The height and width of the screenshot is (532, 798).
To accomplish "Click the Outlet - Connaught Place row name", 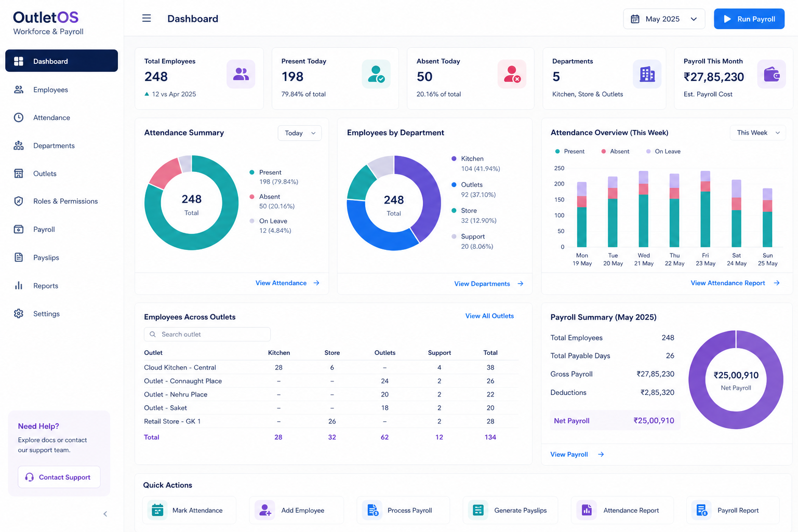I will [183, 381].
